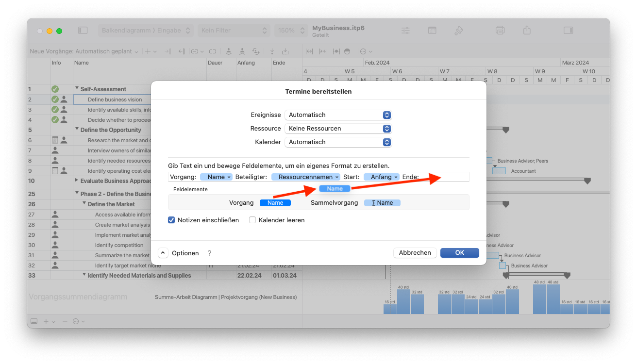637x364 pixels.
Task: Click the note icon on row 9
Action: 55,171
